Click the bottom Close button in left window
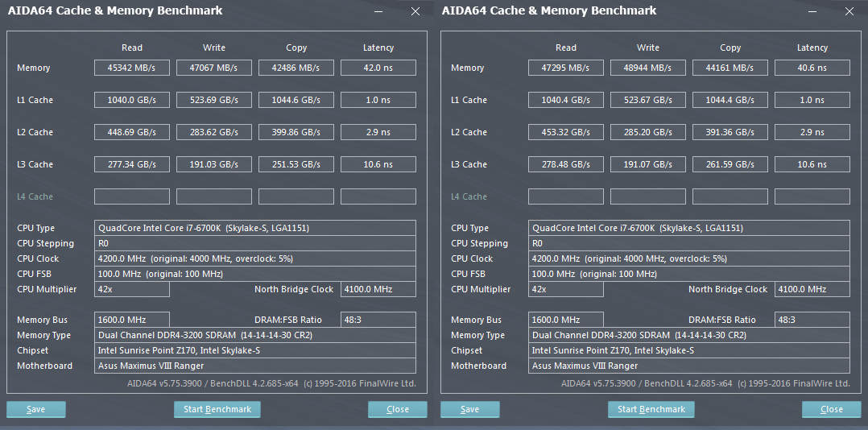The width and height of the screenshot is (868, 430). click(398, 409)
